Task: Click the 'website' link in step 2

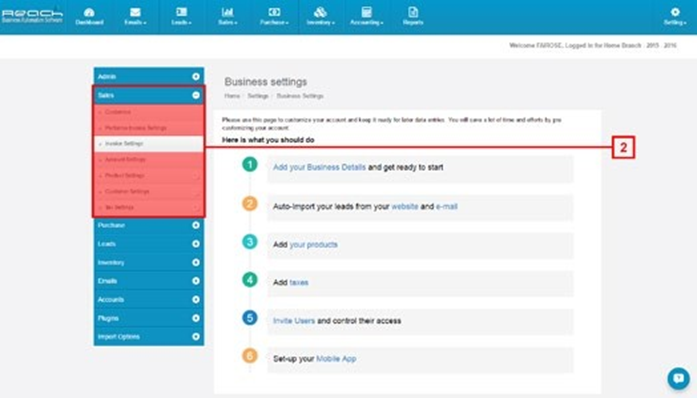Action: pyautogui.click(x=405, y=206)
